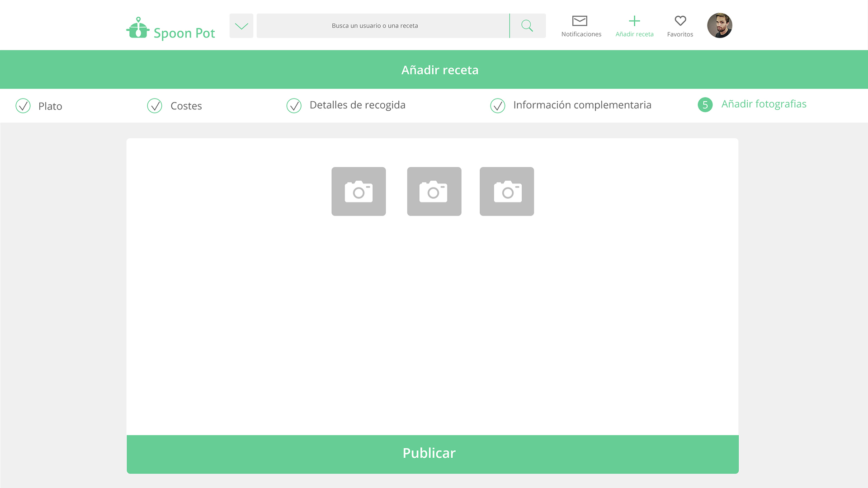Click the Costes step checkmark icon

coord(155,106)
